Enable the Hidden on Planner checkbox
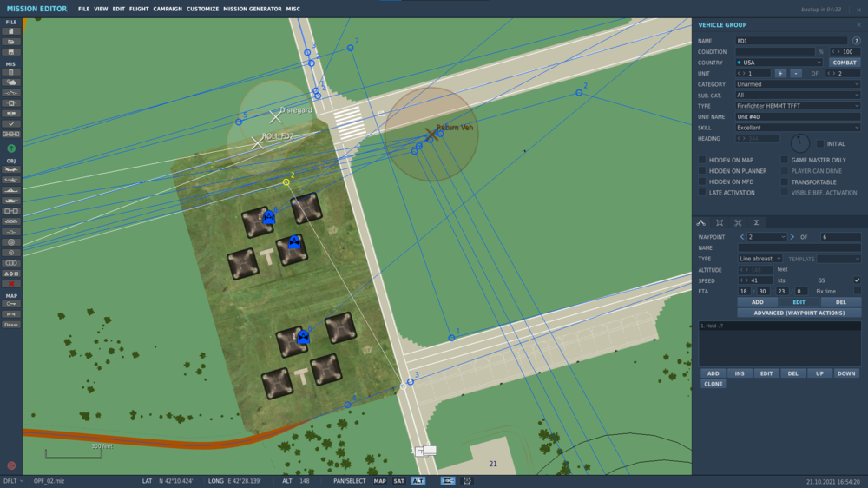The image size is (868, 488). (702, 170)
